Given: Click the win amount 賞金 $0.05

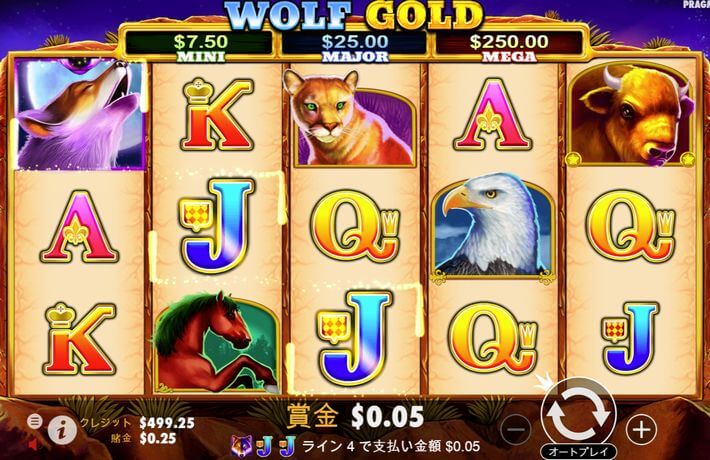Looking at the screenshot, I should 355,417.
